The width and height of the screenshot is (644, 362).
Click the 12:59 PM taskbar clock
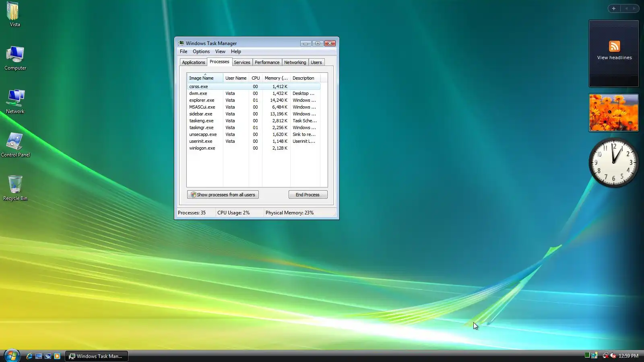[x=628, y=356]
